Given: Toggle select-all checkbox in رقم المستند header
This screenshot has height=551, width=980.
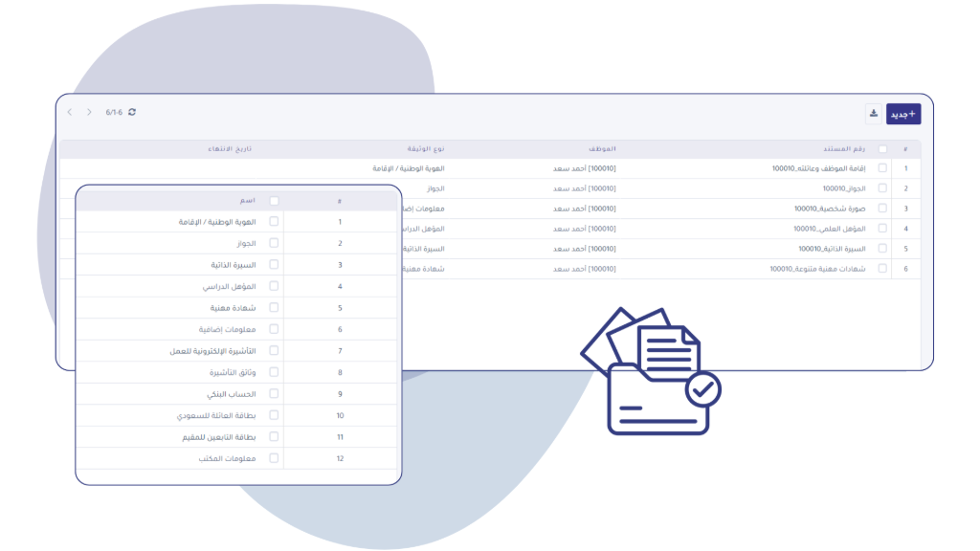Looking at the screenshot, I should click(882, 149).
